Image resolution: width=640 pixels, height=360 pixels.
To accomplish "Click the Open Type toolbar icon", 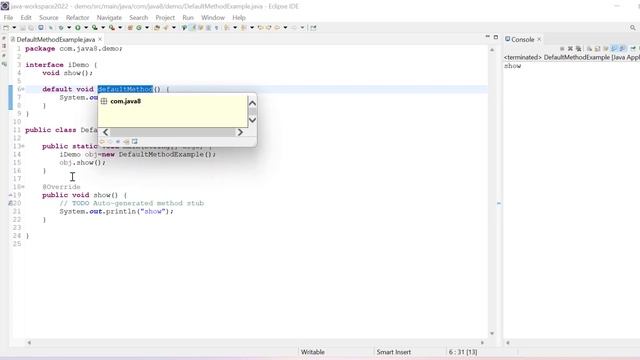I will point(157,28).
